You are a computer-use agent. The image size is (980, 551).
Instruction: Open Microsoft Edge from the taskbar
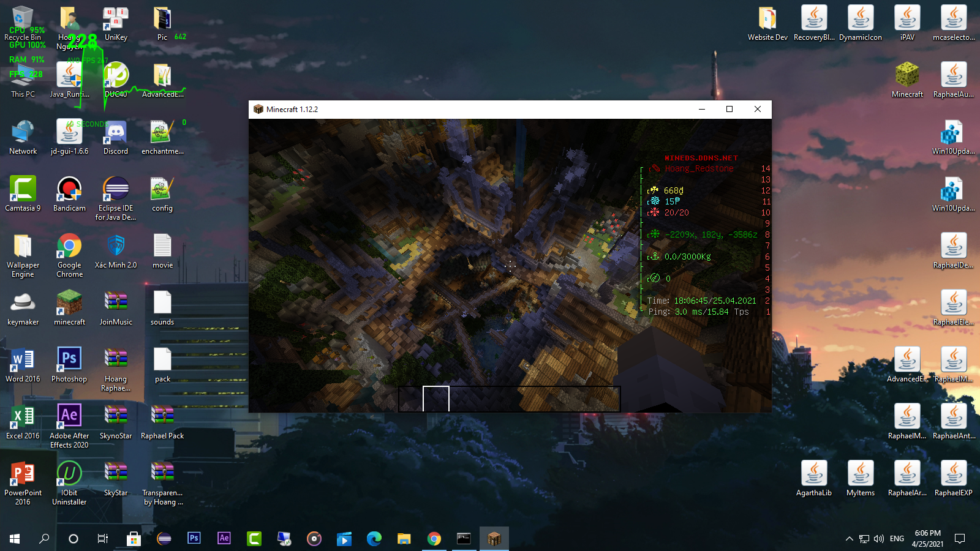(374, 539)
